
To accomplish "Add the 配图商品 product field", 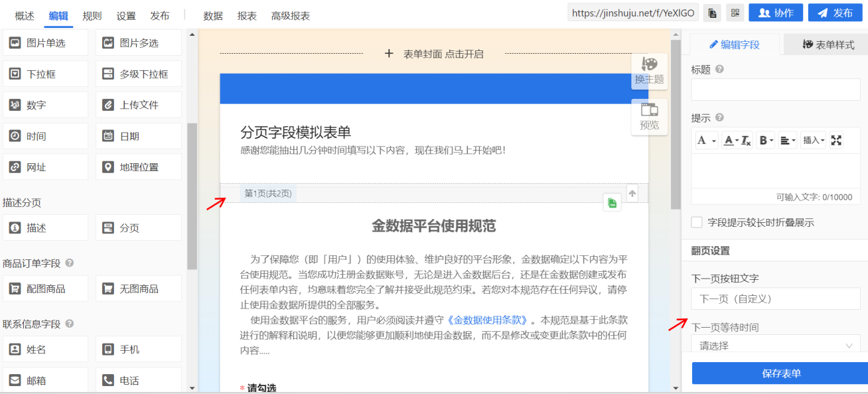I will point(46,289).
